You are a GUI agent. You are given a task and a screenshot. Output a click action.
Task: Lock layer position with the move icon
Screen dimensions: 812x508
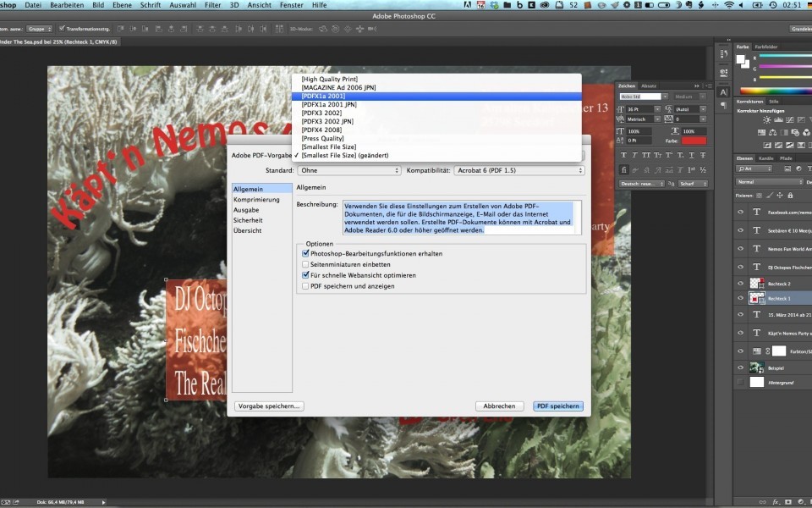click(x=779, y=196)
